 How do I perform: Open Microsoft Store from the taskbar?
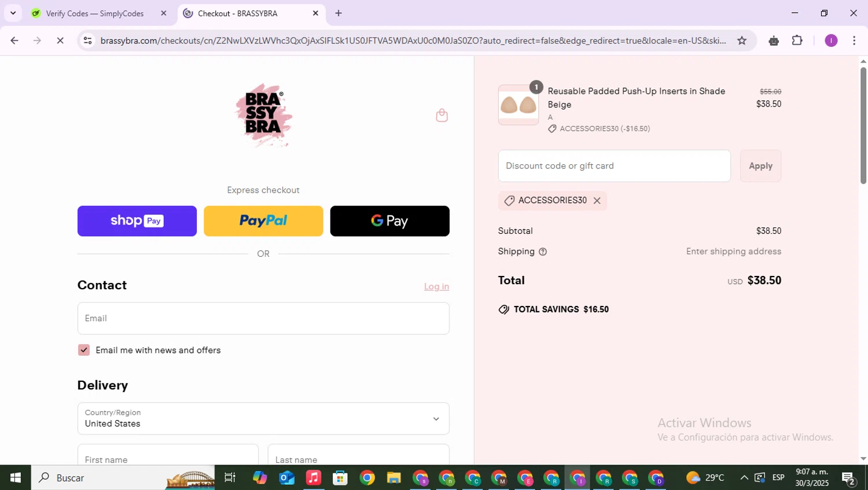340,478
